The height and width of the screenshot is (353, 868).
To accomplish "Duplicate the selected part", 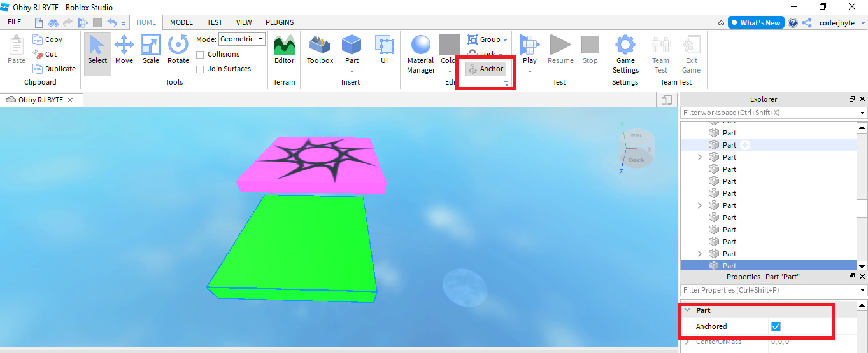I will pyautogui.click(x=54, y=69).
